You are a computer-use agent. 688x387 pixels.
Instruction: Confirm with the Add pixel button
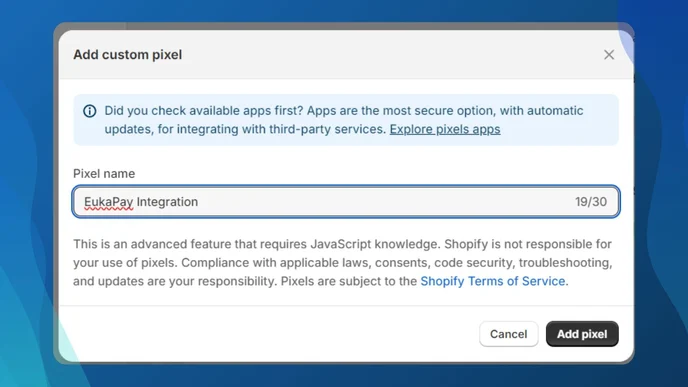(x=582, y=334)
